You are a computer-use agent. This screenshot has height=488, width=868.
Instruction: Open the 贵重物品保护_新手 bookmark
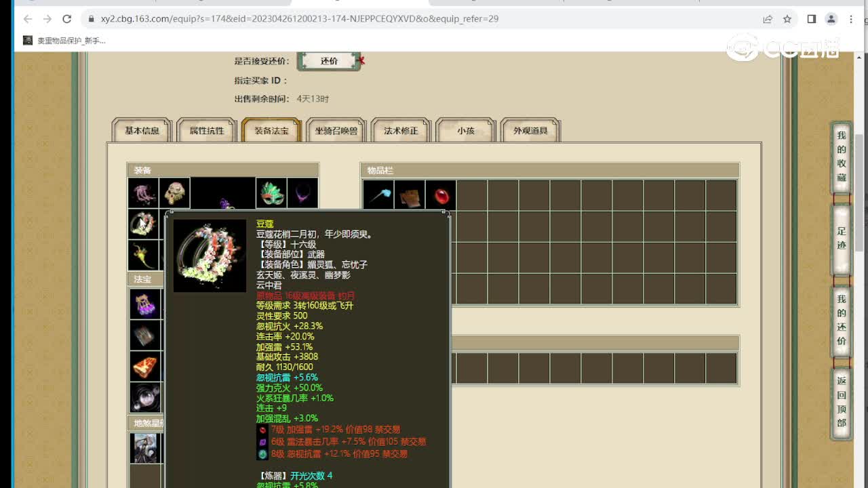tap(64, 41)
